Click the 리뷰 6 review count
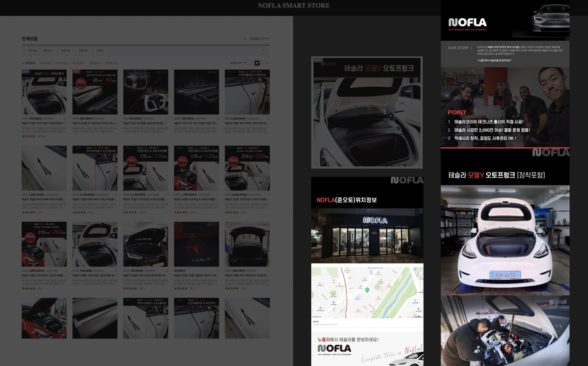588x366 pixels. tap(142, 212)
